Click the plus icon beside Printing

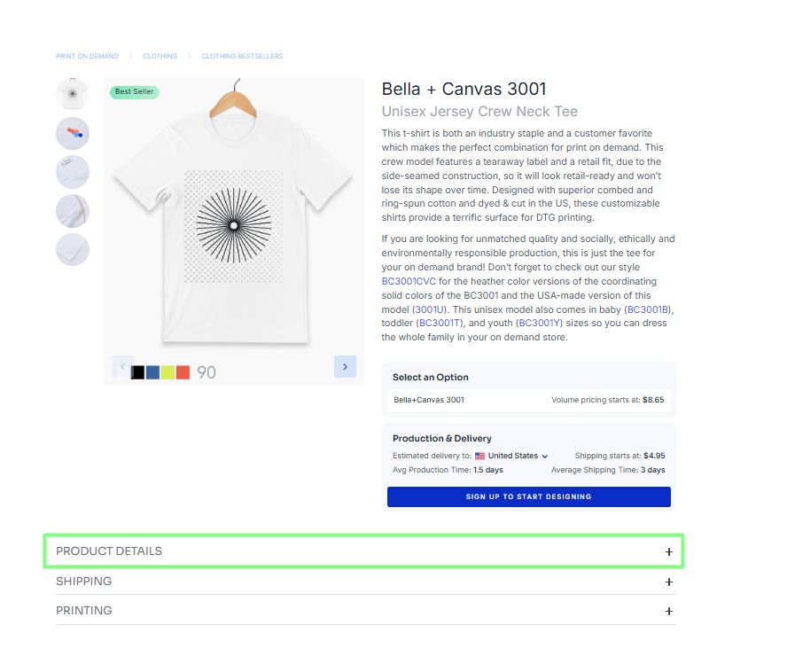pos(669,611)
